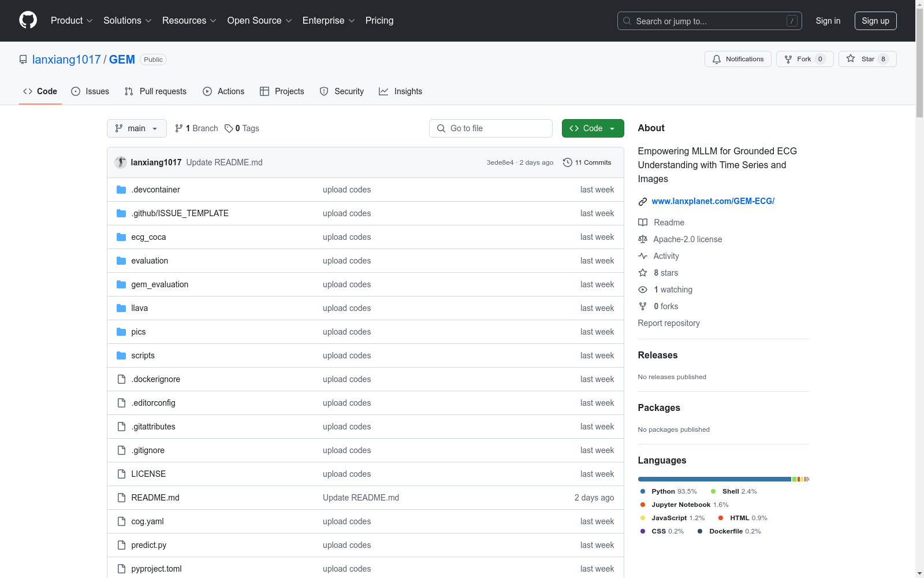This screenshot has height=578, width=924.
Task: Click the Sign up button
Action: tap(875, 21)
